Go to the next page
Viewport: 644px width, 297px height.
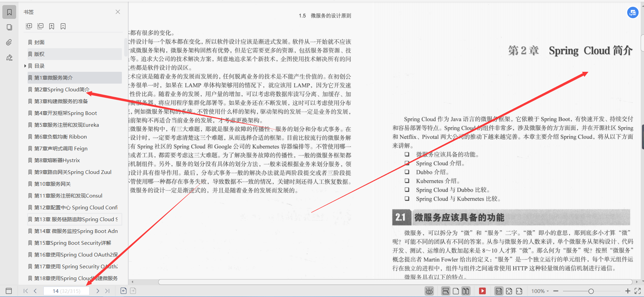pos(98,291)
